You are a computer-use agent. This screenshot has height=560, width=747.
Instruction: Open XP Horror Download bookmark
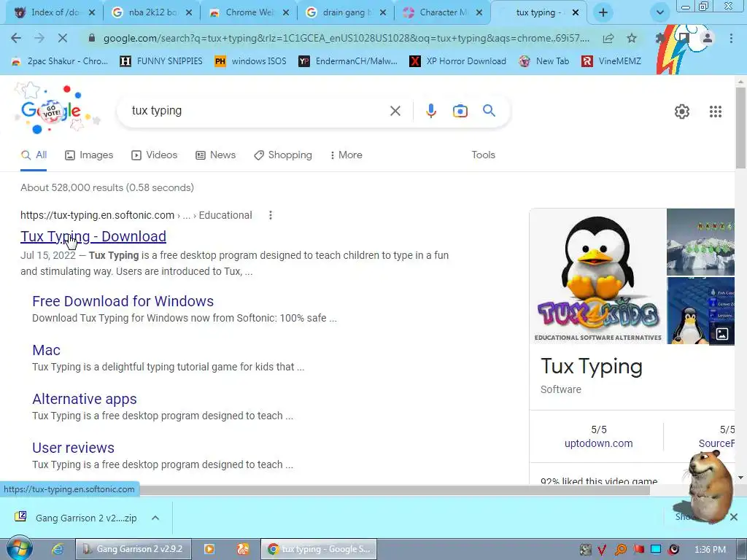458,61
